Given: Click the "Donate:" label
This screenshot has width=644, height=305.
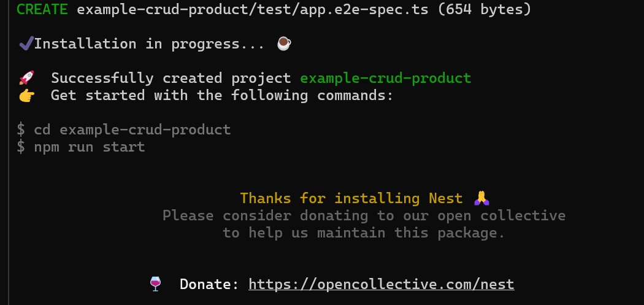Looking at the screenshot, I should pos(209,284).
